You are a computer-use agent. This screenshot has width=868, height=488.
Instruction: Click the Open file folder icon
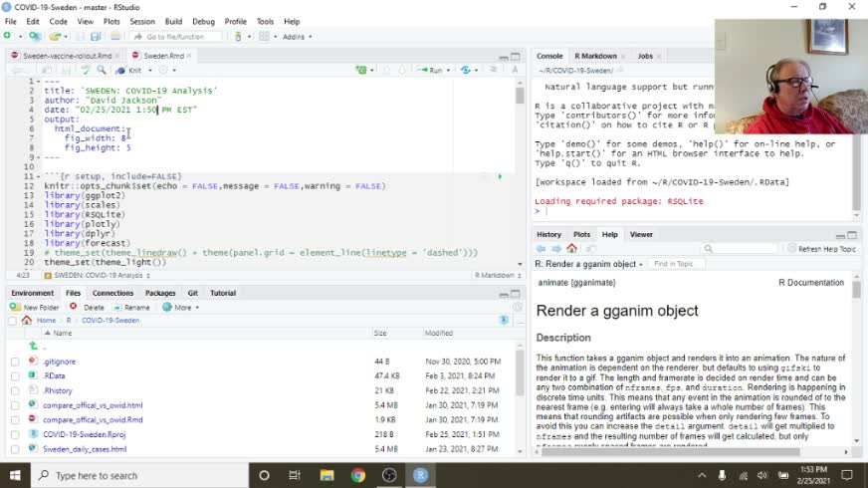(x=54, y=37)
